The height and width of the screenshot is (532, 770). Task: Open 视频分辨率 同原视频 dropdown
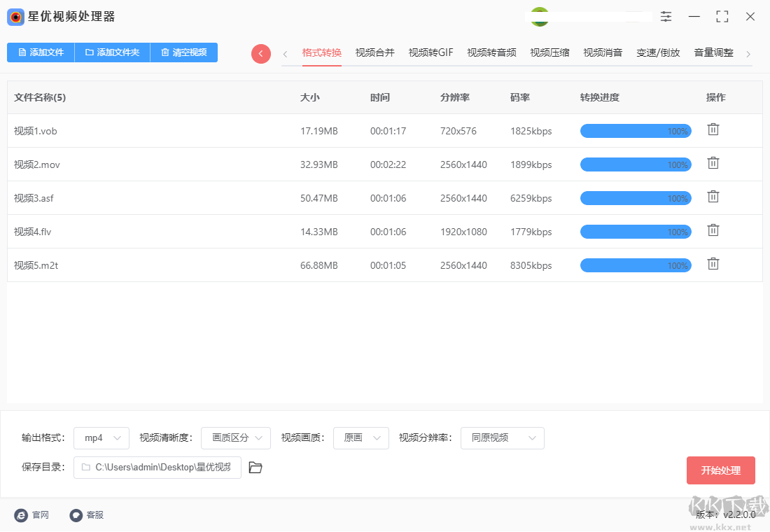click(x=503, y=438)
